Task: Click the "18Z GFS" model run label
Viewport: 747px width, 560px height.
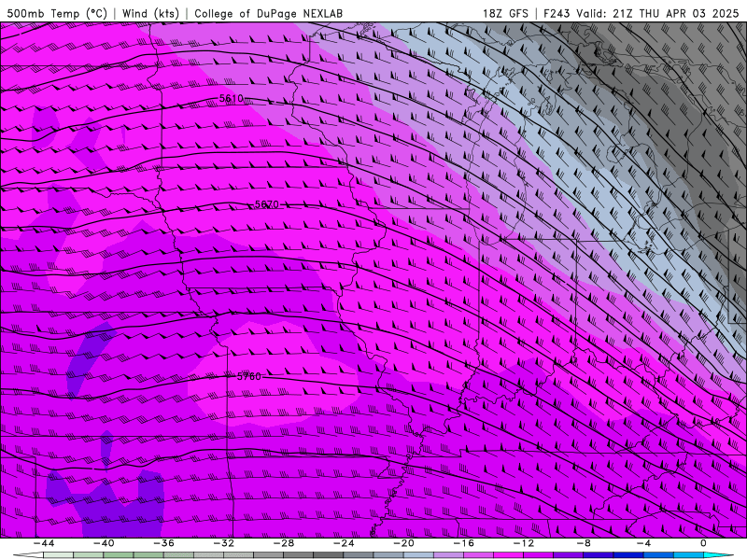Action: pos(505,13)
